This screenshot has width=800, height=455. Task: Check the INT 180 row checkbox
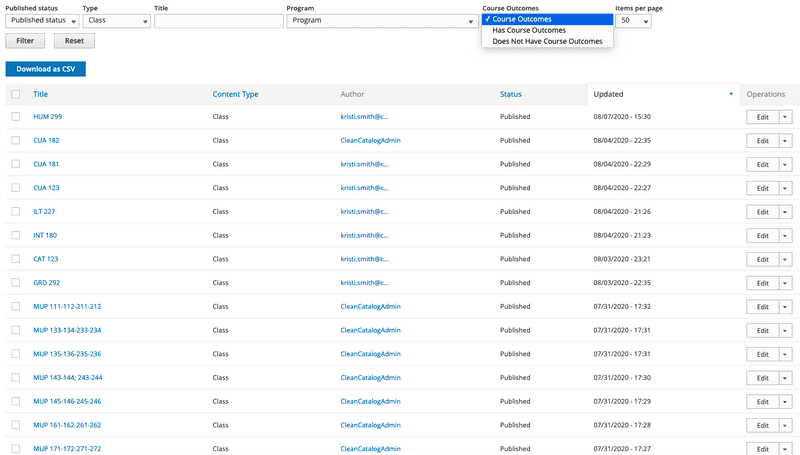pyautogui.click(x=16, y=235)
